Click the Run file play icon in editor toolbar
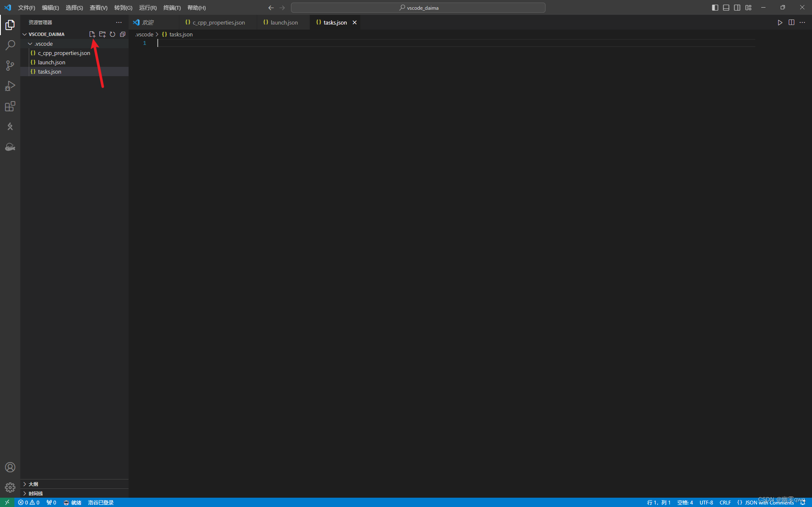Screen dimensions: 812x507 coord(780,22)
